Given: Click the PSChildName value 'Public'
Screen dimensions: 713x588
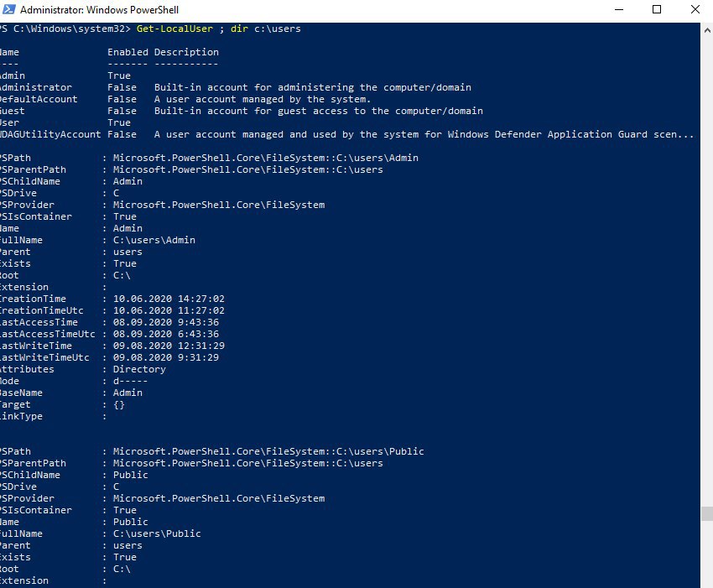Looking at the screenshot, I should coord(131,475).
